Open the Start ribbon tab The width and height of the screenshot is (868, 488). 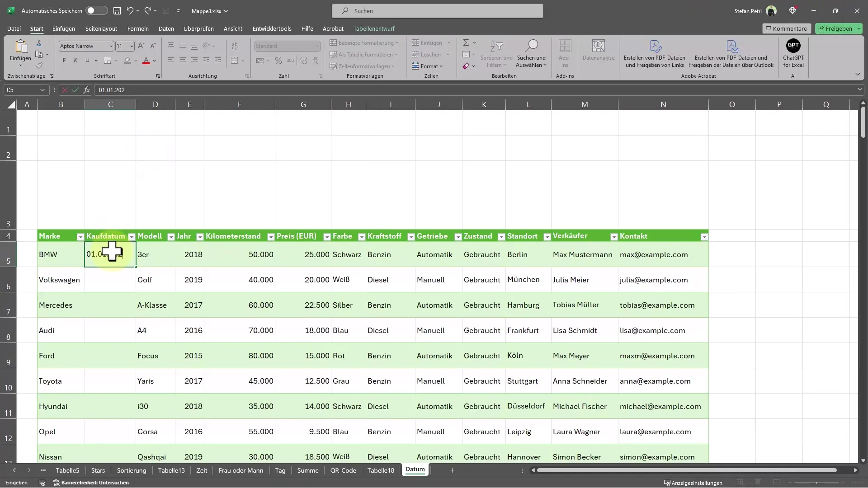(36, 28)
